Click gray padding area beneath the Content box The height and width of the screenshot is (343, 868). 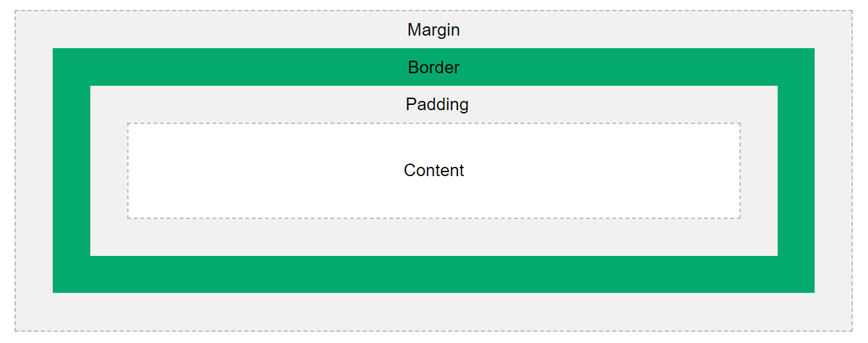point(434,237)
